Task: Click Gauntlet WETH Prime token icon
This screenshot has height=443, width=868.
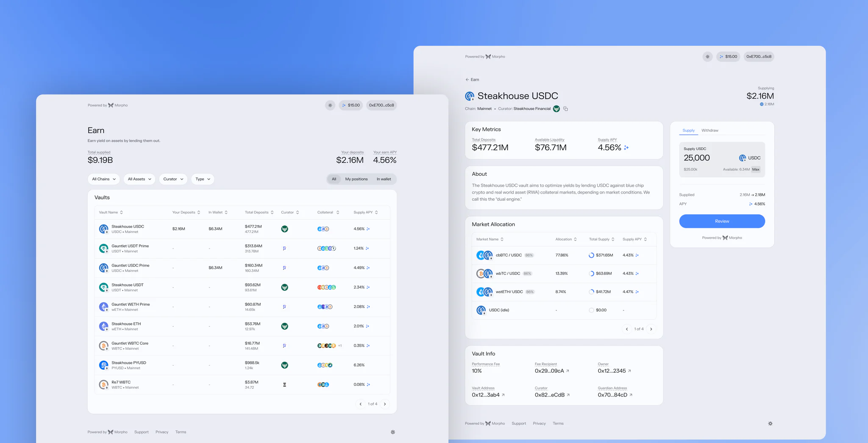Action: point(103,307)
